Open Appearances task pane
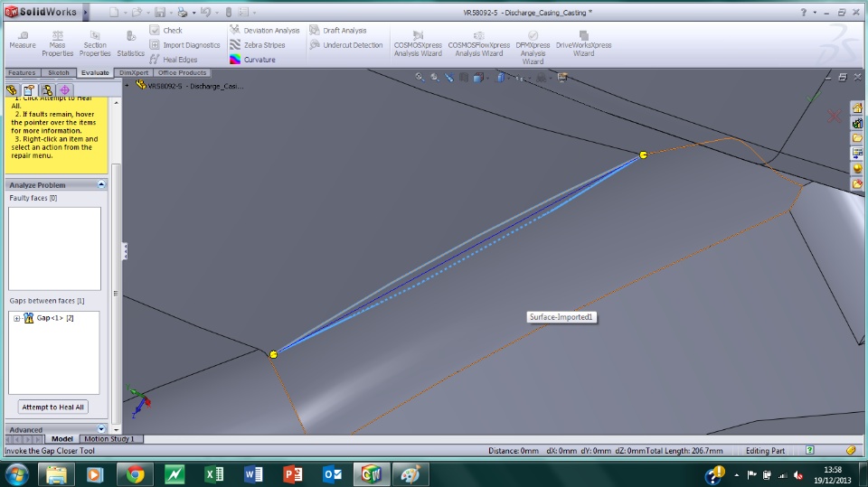 857,168
